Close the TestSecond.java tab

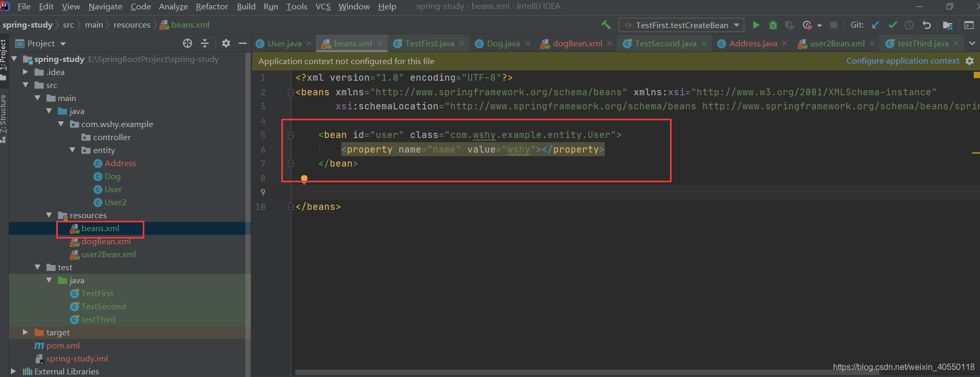pos(704,43)
